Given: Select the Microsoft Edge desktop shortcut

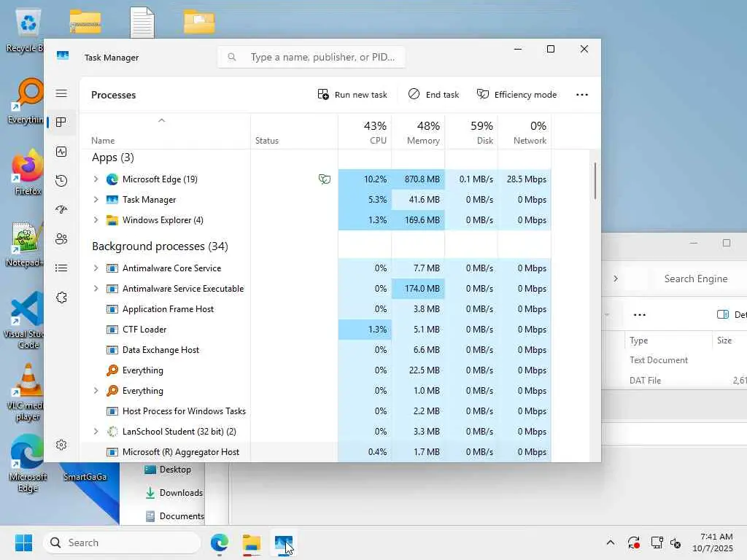Looking at the screenshot, I should click(27, 464).
